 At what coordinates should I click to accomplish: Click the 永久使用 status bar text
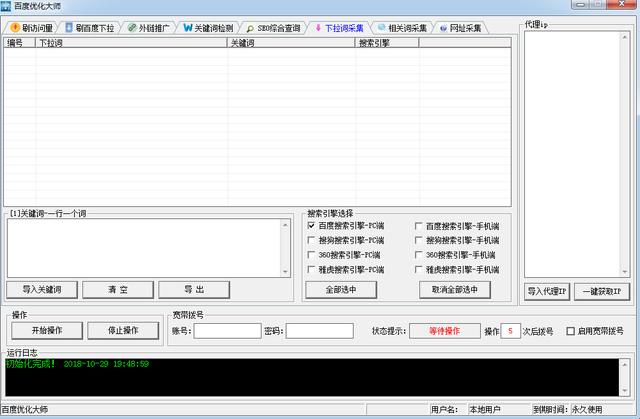(x=587, y=409)
